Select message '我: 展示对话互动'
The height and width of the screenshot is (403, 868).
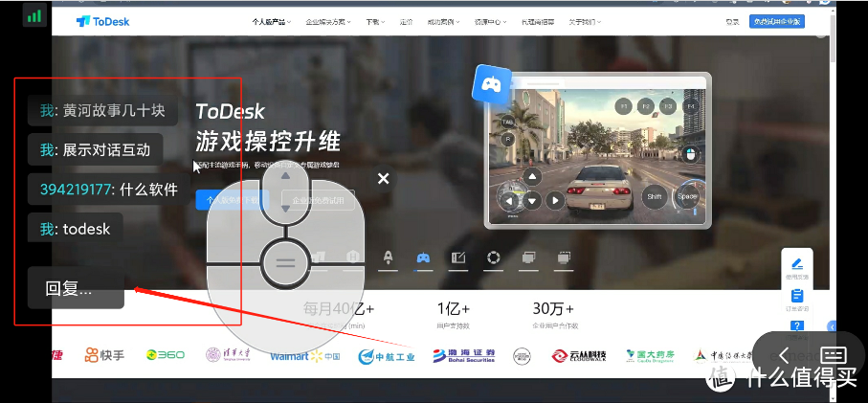[x=95, y=149]
